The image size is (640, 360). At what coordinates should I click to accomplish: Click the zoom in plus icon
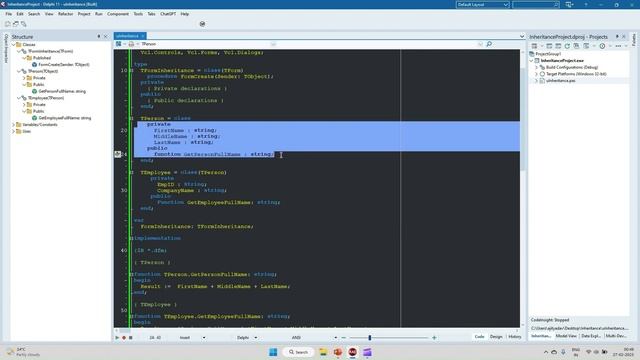434,338
